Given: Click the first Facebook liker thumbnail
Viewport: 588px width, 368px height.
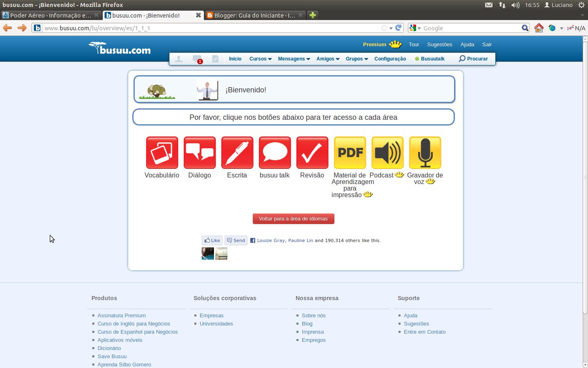Looking at the screenshot, I should coord(208,254).
